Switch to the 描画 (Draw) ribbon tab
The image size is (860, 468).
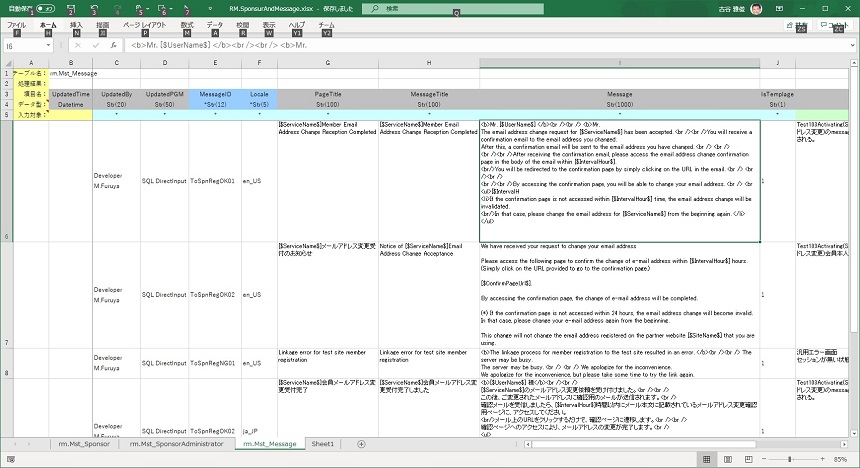pyautogui.click(x=103, y=25)
